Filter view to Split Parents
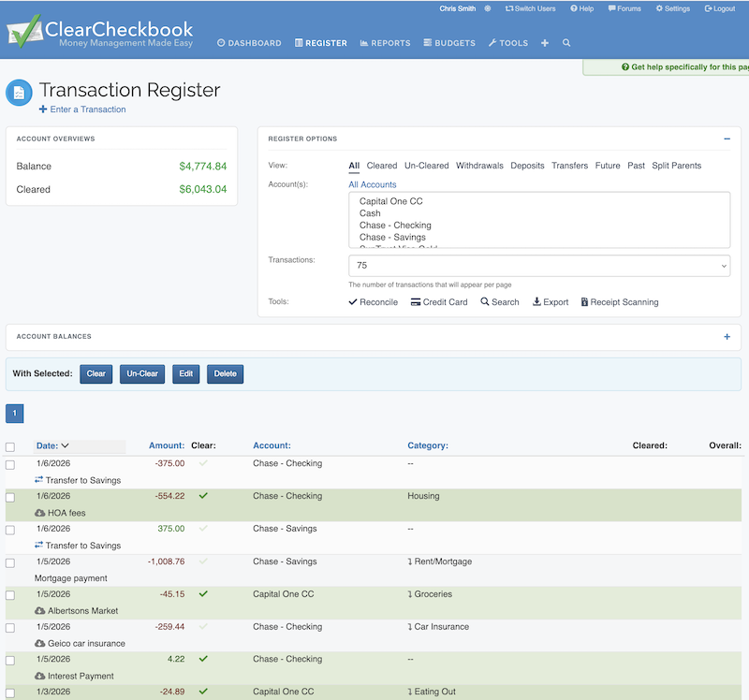Screen dimensions: 749x700 tap(676, 166)
